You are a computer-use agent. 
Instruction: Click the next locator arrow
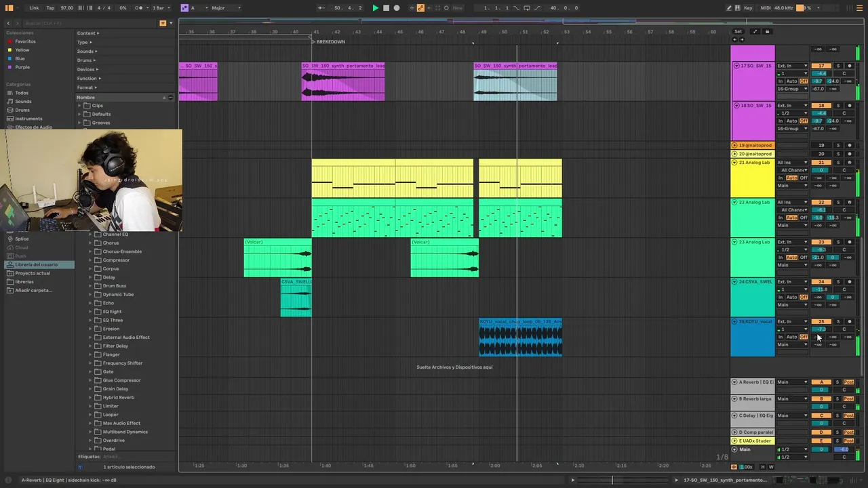pos(742,39)
